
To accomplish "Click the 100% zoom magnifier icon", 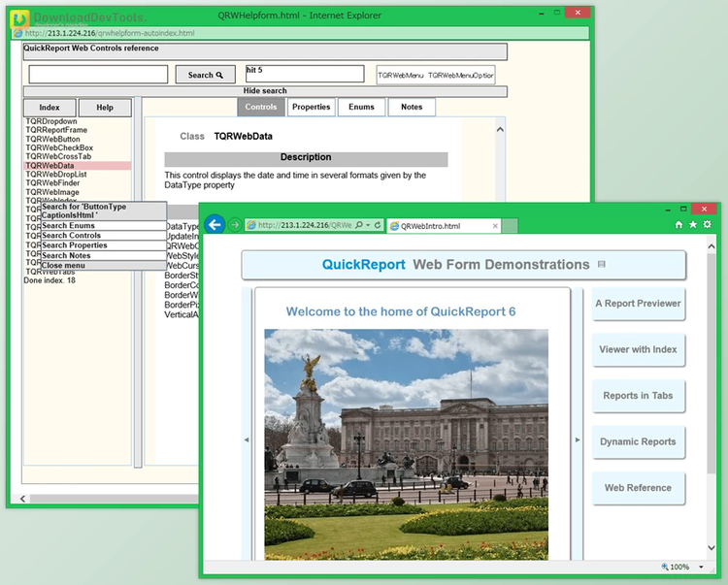I will click(664, 567).
